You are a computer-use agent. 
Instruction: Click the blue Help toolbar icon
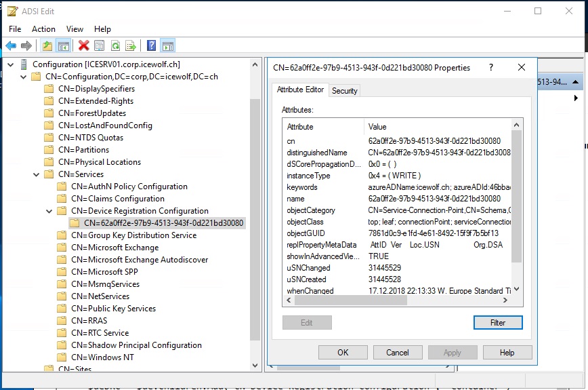(x=152, y=46)
